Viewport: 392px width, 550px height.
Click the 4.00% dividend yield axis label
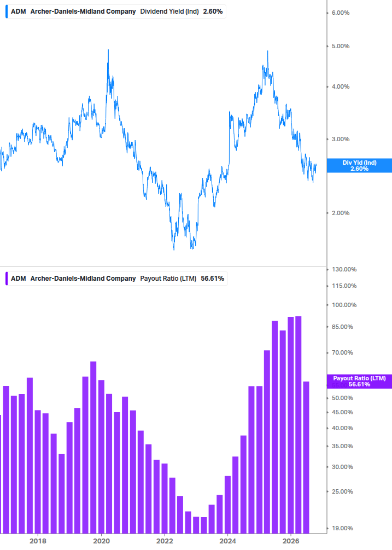(x=341, y=86)
